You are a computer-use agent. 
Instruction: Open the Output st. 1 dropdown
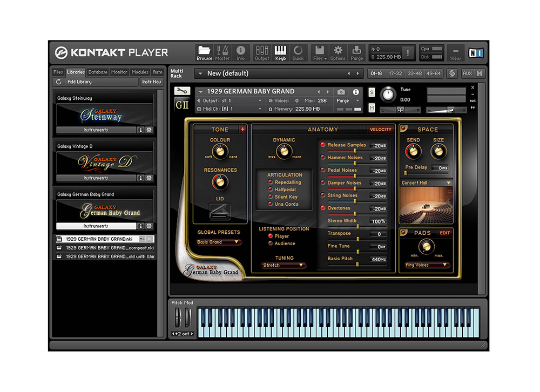click(230, 100)
